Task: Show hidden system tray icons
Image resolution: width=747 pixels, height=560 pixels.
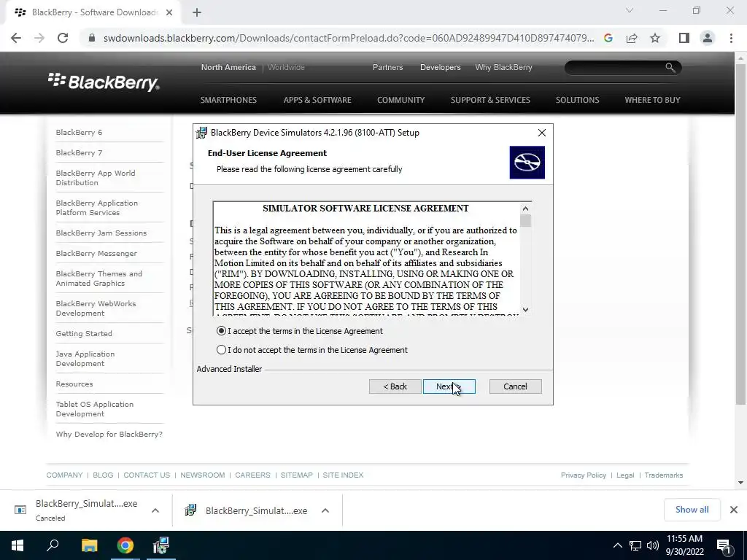Action: (x=617, y=545)
